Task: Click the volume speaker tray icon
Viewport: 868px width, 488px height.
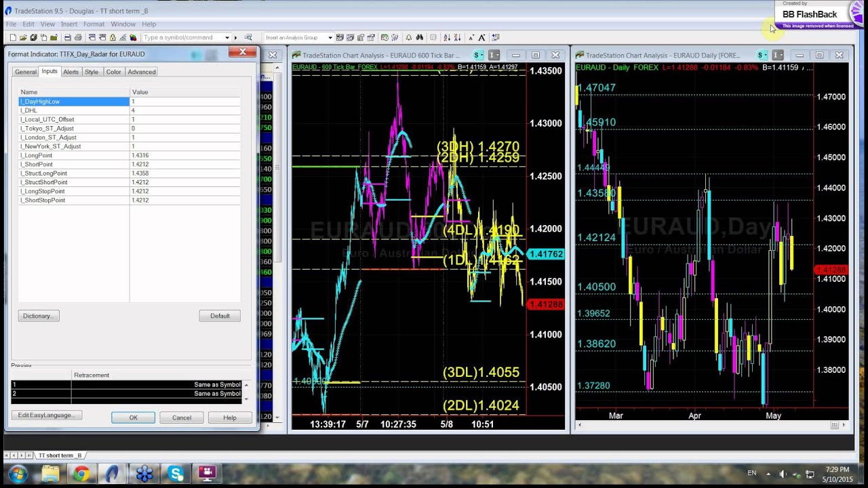Action: 783,473
